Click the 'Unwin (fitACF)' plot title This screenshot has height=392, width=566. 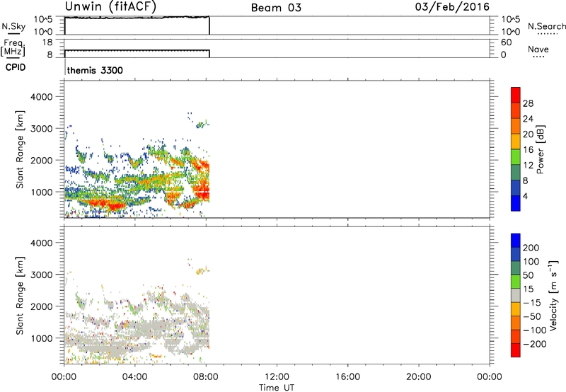click(x=110, y=7)
